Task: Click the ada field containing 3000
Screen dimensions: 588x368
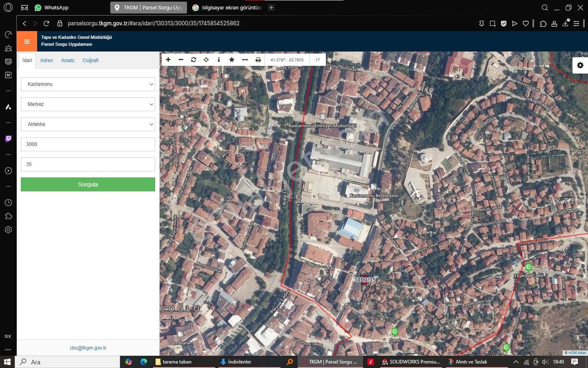Action: tap(88, 144)
